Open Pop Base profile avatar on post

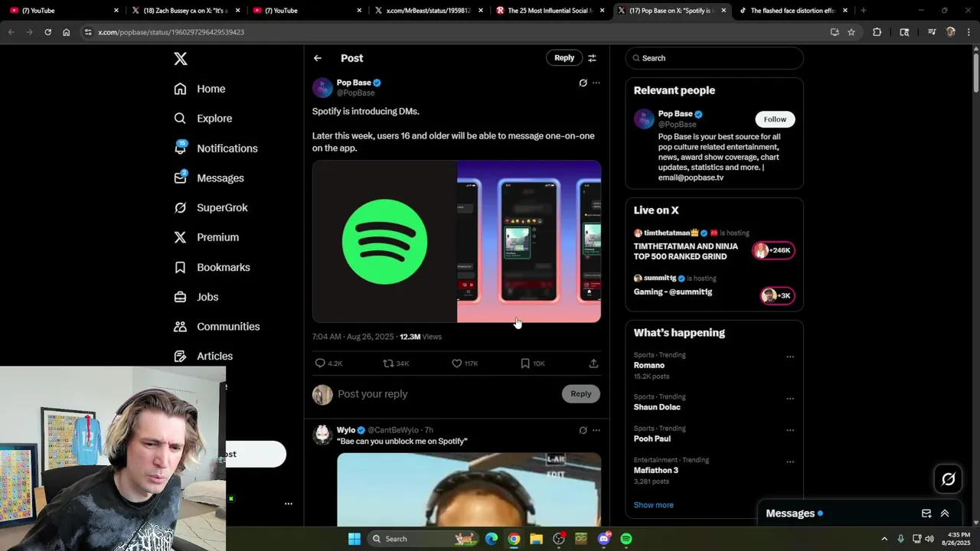click(322, 87)
